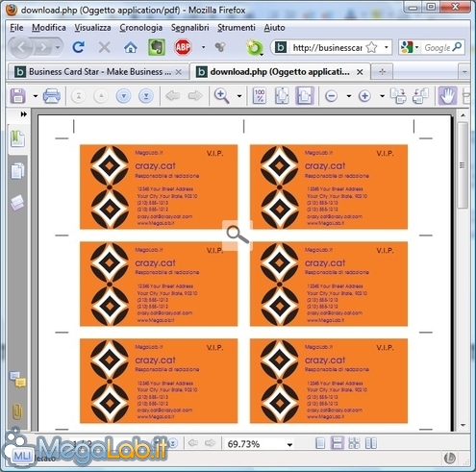The width and height of the screenshot is (476, 472).
Task: Click the vertical scrollbar thumb
Action: point(463,165)
